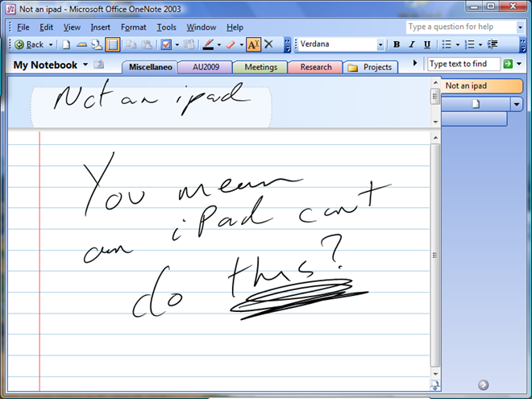Click the Back navigation button

[x=29, y=44]
